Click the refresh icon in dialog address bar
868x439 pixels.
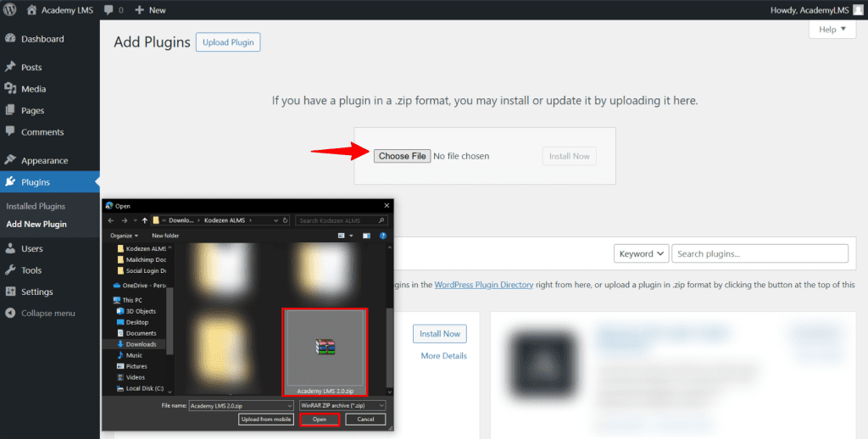tap(286, 220)
